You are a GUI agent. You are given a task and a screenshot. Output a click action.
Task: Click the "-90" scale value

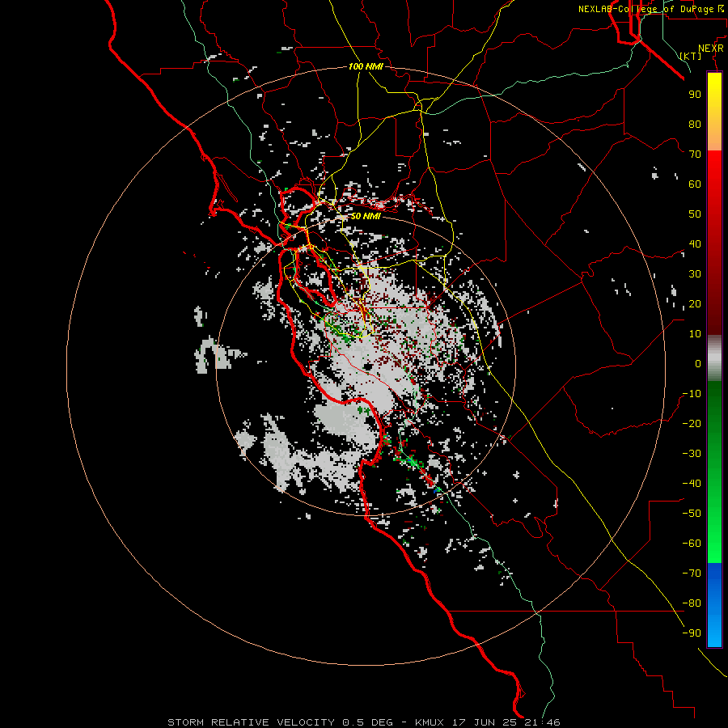coord(692,633)
